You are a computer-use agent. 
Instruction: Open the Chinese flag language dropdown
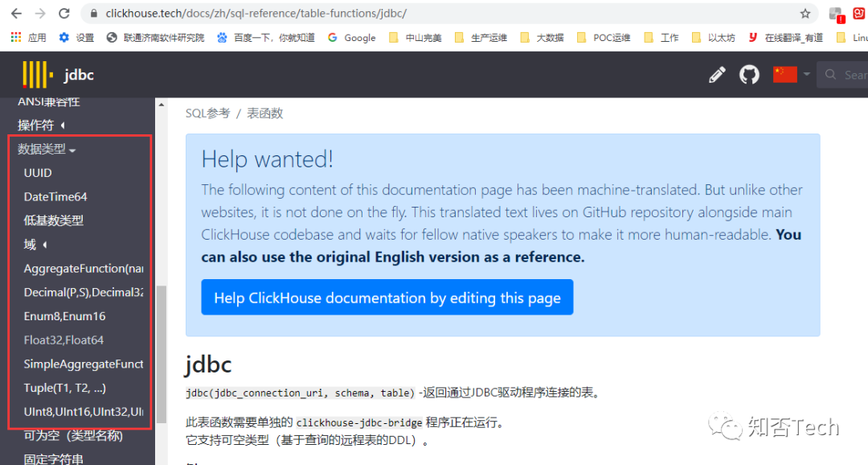coord(792,74)
